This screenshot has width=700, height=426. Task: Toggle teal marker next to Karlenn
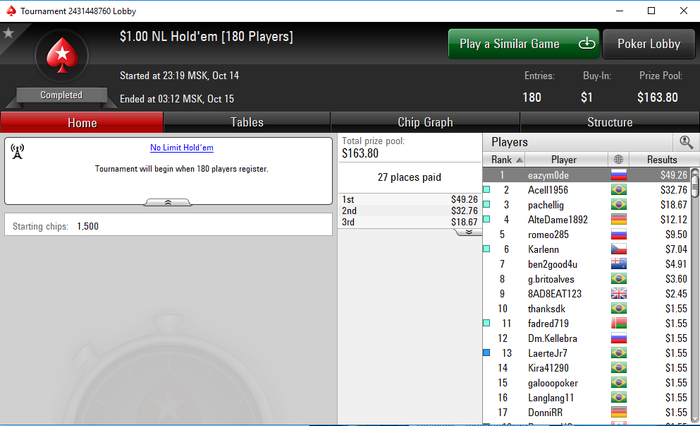pos(487,249)
